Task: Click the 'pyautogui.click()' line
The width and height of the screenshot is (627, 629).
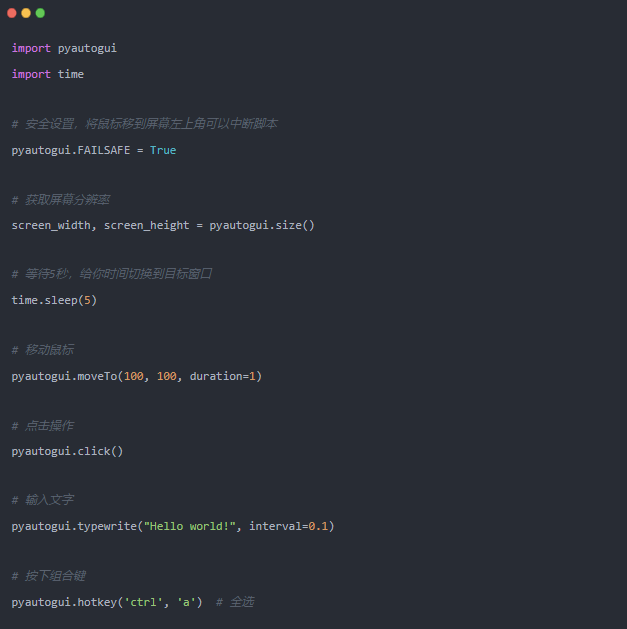Action: pyautogui.click(x=67, y=452)
